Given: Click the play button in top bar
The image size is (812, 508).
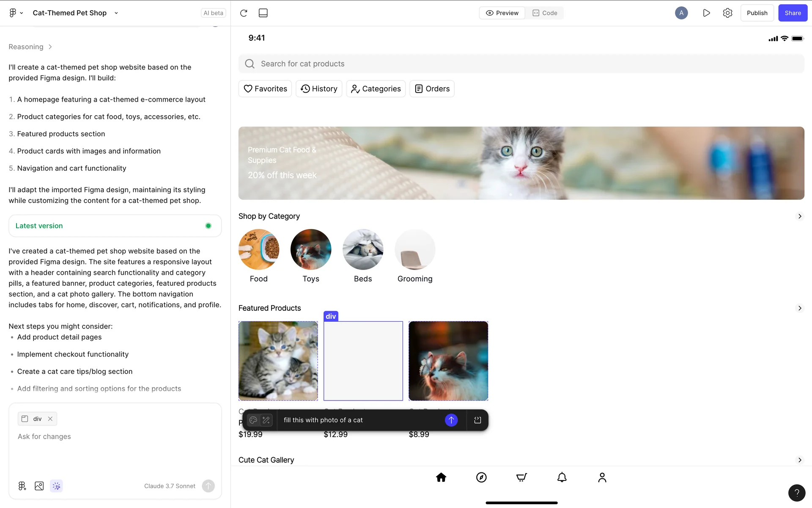Looking at the screenshot, I should pos(706,13).
